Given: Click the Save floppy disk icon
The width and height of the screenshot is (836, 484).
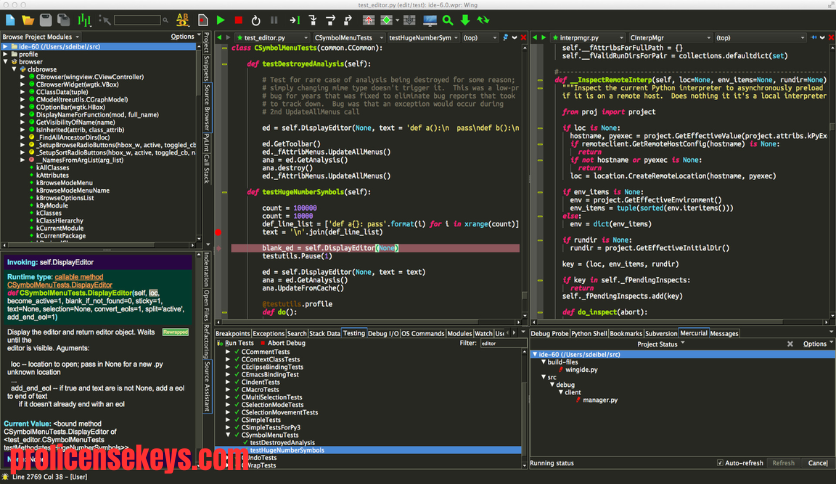Looking at the screenshot, I should point(46,20).
